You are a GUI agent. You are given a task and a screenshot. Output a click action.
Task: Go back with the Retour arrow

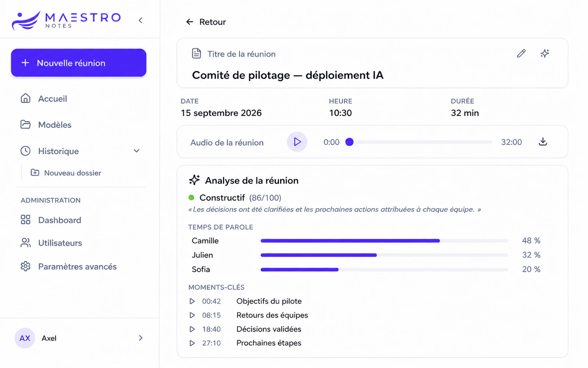pos(190,22)
